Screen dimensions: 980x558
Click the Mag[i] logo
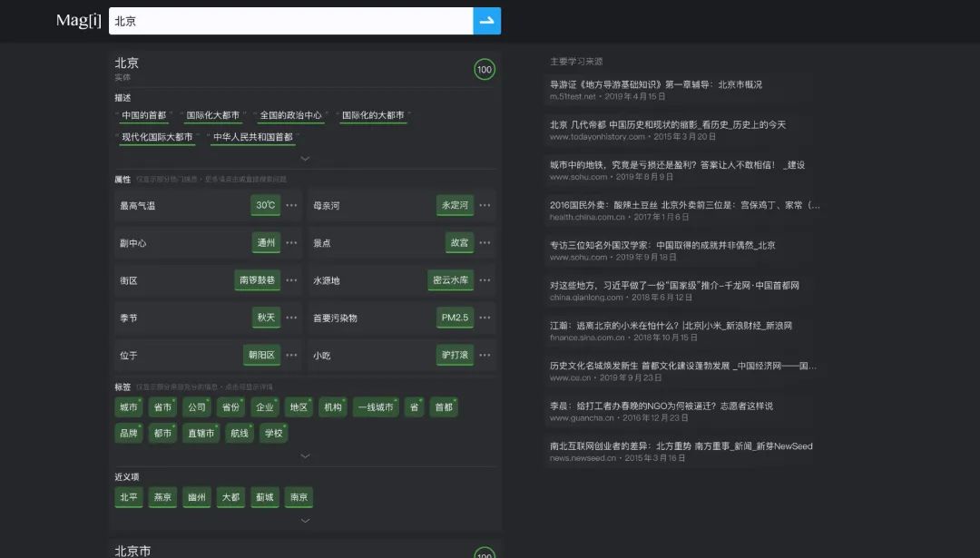tap(79, 20)
